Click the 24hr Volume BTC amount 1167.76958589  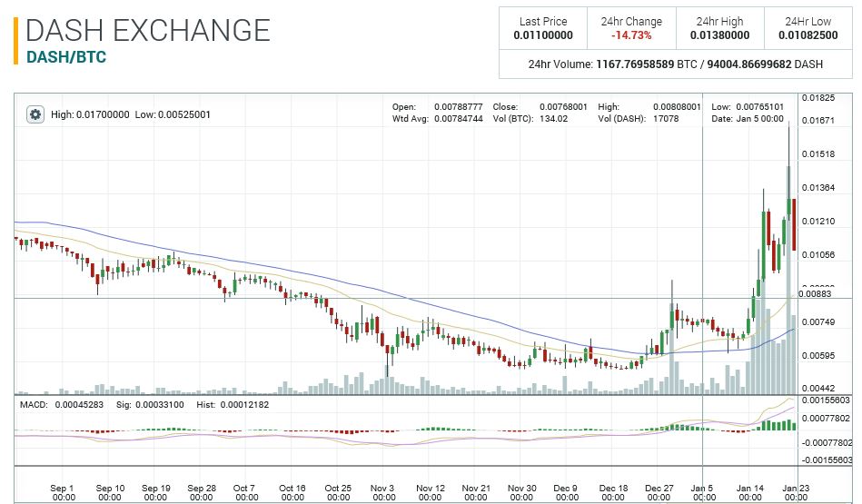[x=635, y=64]
